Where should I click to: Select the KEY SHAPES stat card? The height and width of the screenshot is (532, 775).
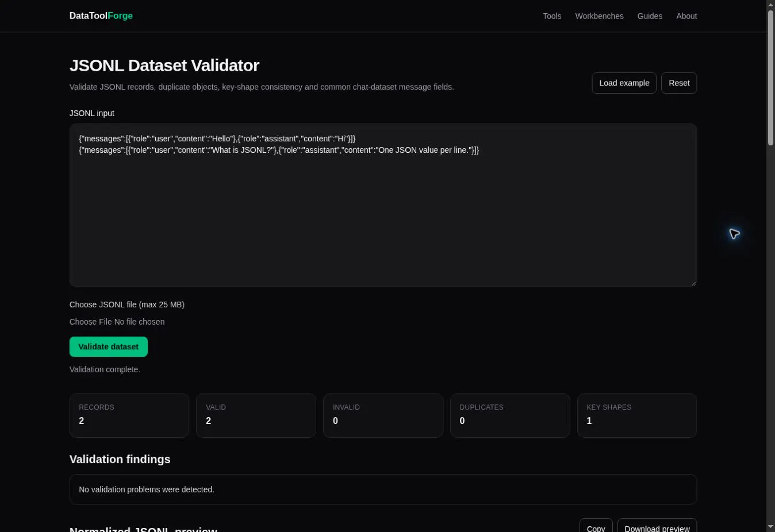pyautogui.click(x=637, y=415)
